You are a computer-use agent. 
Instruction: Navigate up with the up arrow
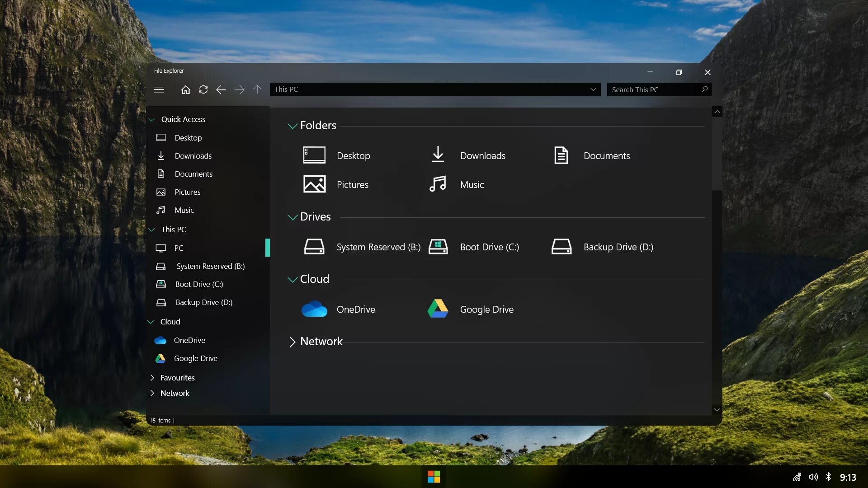[257, 89]
